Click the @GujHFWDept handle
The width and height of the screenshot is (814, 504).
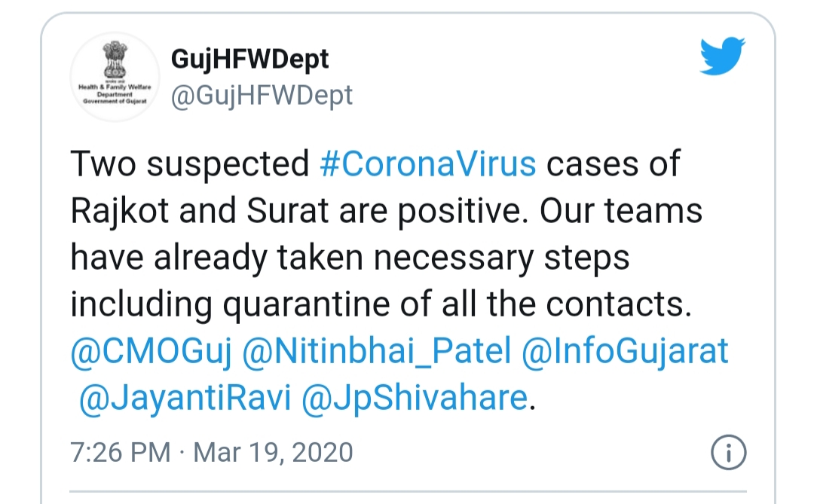(262, 96)
